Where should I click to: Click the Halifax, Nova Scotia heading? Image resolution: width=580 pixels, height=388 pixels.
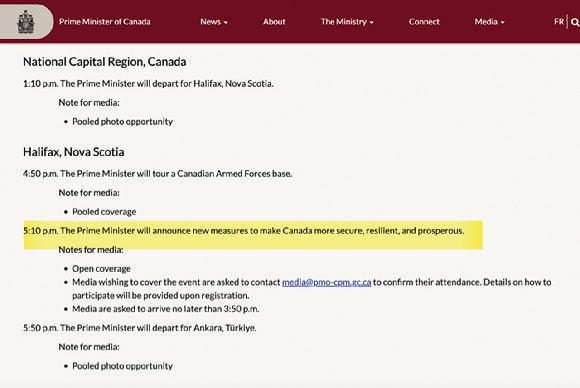(x=74, y=152)
